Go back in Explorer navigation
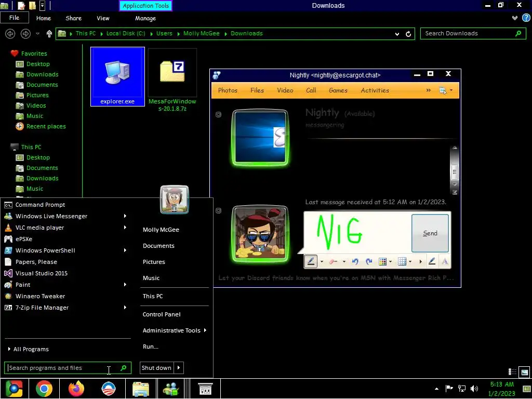 tap(10, 34)
